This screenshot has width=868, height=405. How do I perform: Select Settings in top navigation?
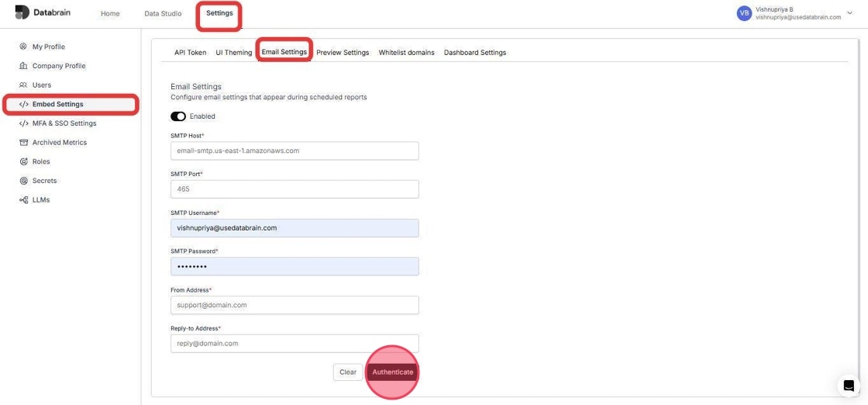pos(219,13)
